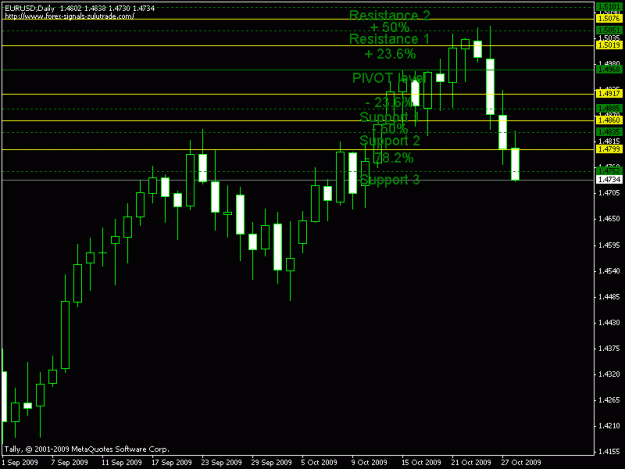The height and width of the screenshot is (469, 625).
Task: Select the '+ 23.6%' level label
Action: [x=390, y=54]
